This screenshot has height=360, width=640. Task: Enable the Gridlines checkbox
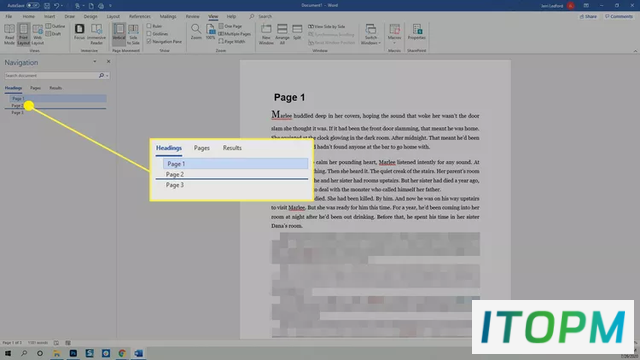(x=149, y=33)
